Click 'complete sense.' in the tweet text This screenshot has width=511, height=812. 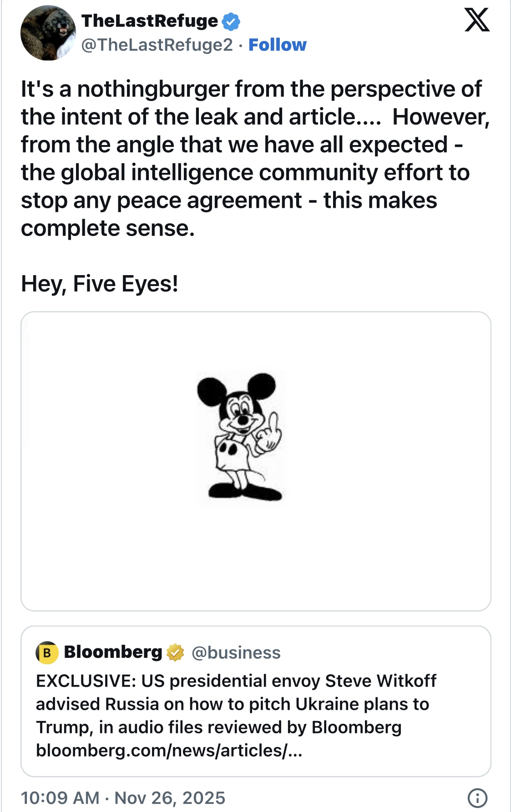click(x=108, y=228)
